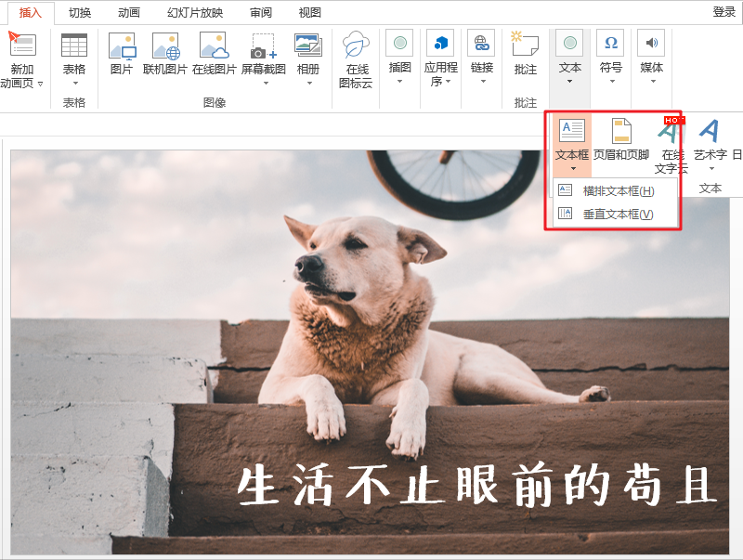Insert a picture with 图片 icon
This screenshot has height=560, width=743.
(123, 46)
